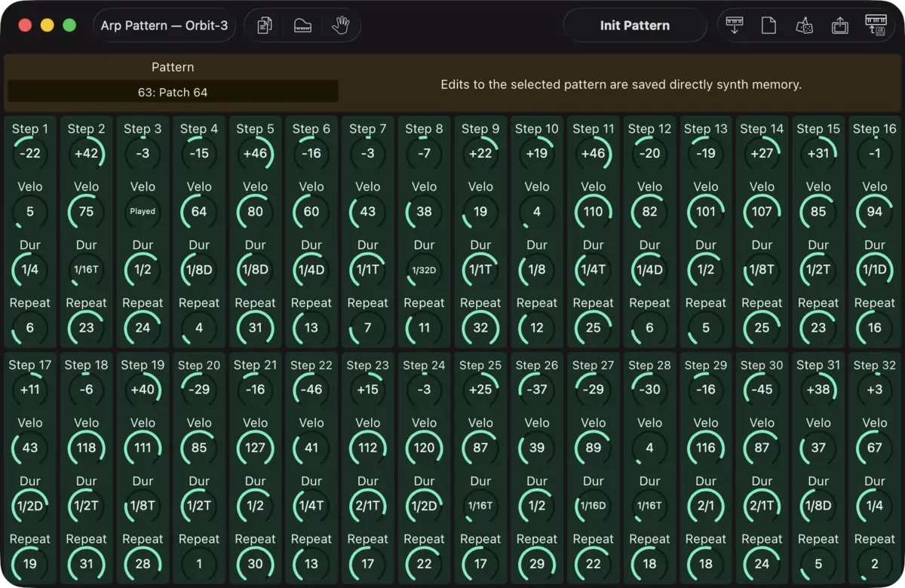Click the receive-from-synth keyboard down-arrow icon
This screenshot has width=905, height=588.
pyautogui.click(x=734, y=26)
